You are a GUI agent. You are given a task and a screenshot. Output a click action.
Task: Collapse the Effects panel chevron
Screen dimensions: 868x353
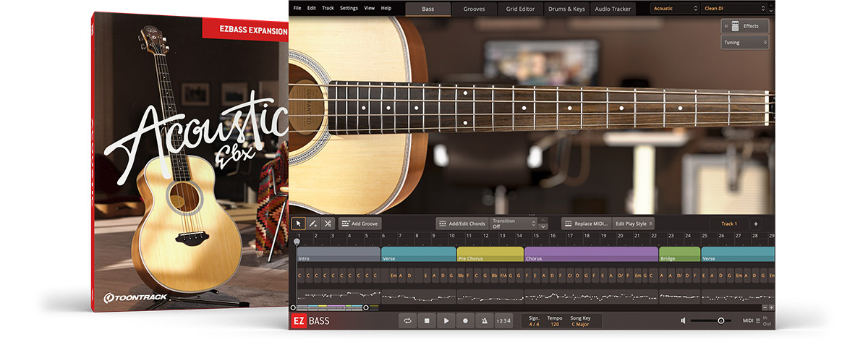coord(725,26)
